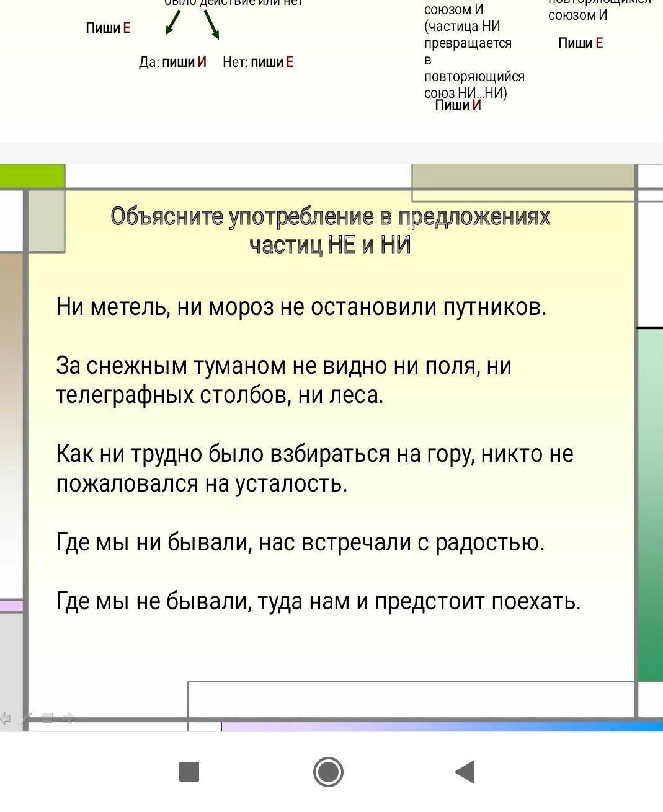Tap the rightmost "Пиши Е" label

[581, 43]
